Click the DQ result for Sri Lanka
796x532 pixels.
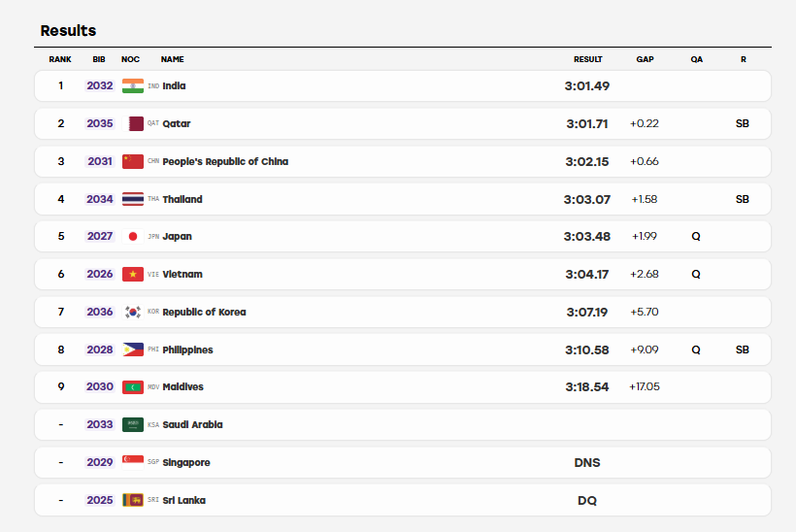(x=587, y=501)
